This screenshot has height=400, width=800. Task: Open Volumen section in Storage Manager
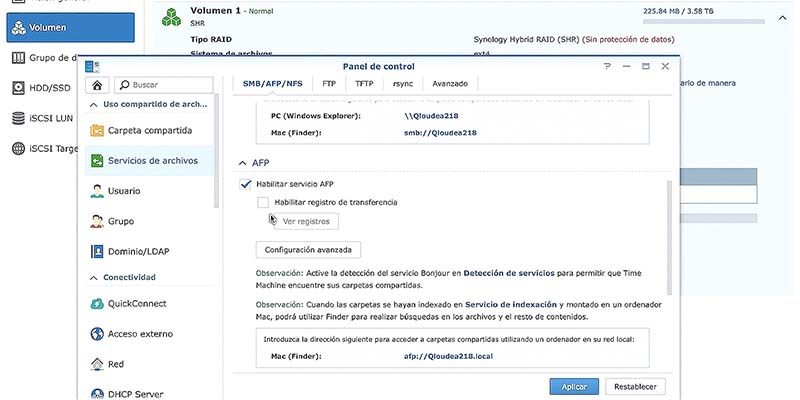(x=70, y=28)
